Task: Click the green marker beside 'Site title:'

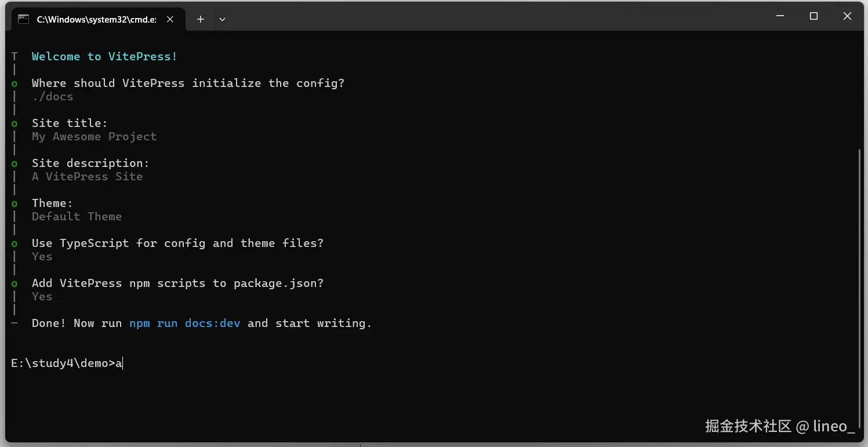Action: 14,123
